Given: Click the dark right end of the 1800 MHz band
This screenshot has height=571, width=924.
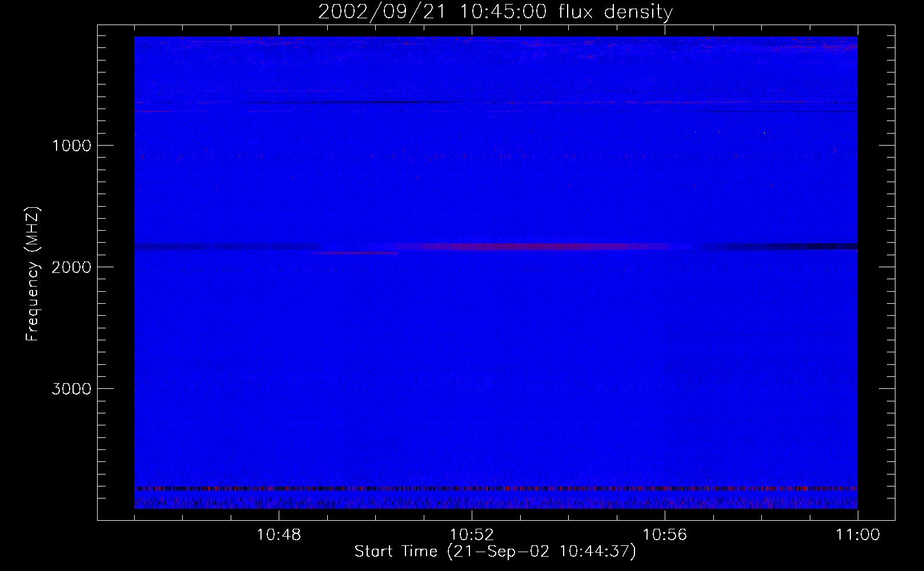Looking at the screenshot, I should tap(800, 247).
